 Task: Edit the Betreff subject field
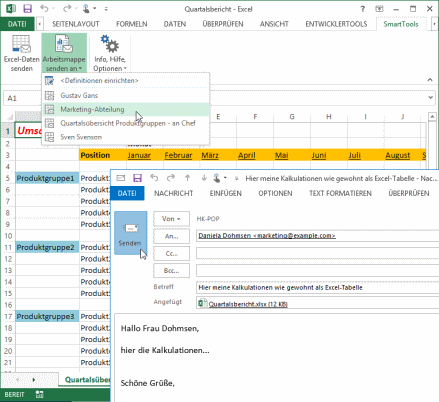pyautogui.click(x=317, y=288)
